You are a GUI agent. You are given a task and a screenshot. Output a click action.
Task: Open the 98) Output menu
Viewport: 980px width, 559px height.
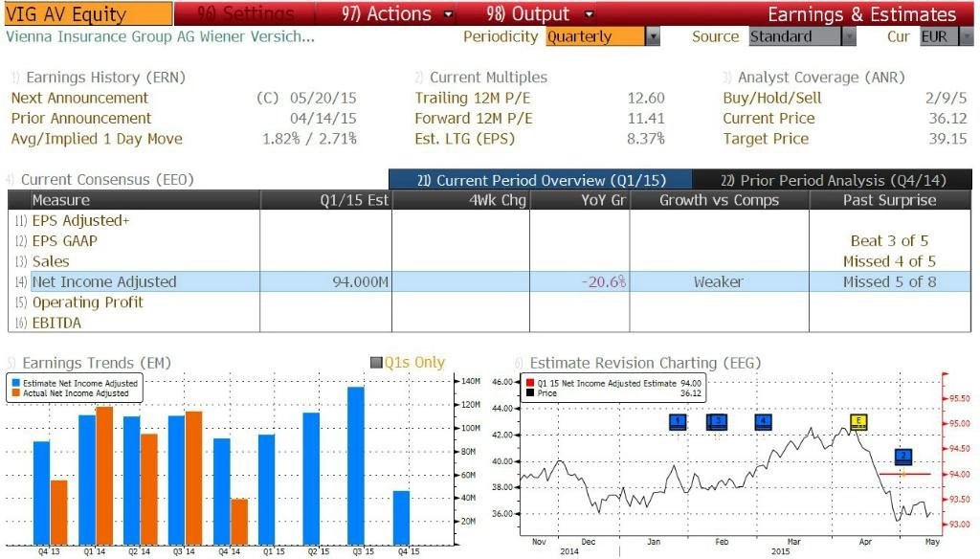tap(527, 13)
